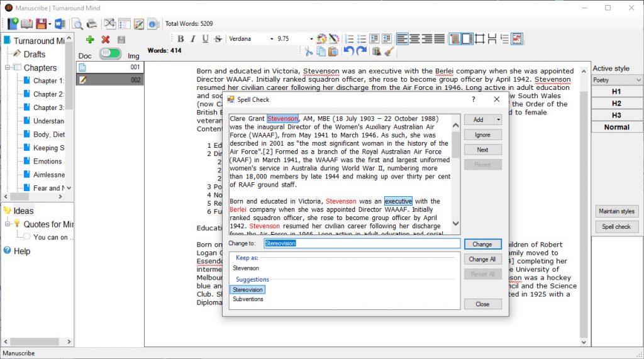Click the new book icon with green plus
Viewport: 644px width, 359px height.
pyautogui.click(x=13, y=23)
